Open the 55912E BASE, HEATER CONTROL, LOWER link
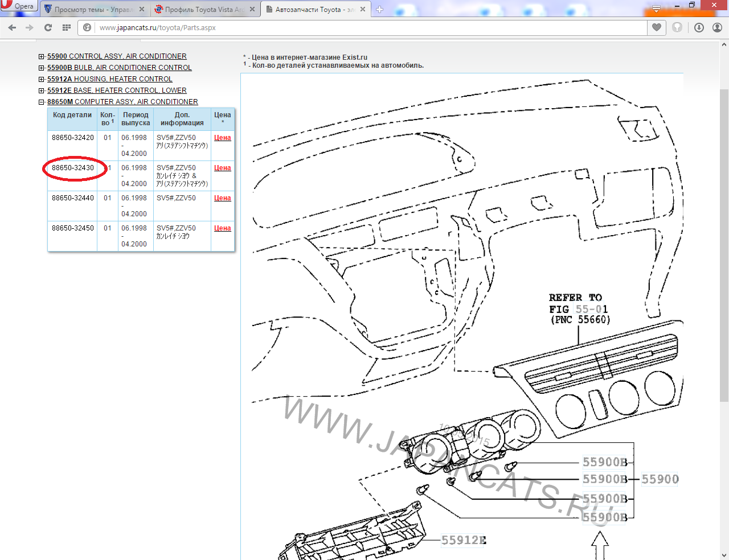 click(117, 90)
